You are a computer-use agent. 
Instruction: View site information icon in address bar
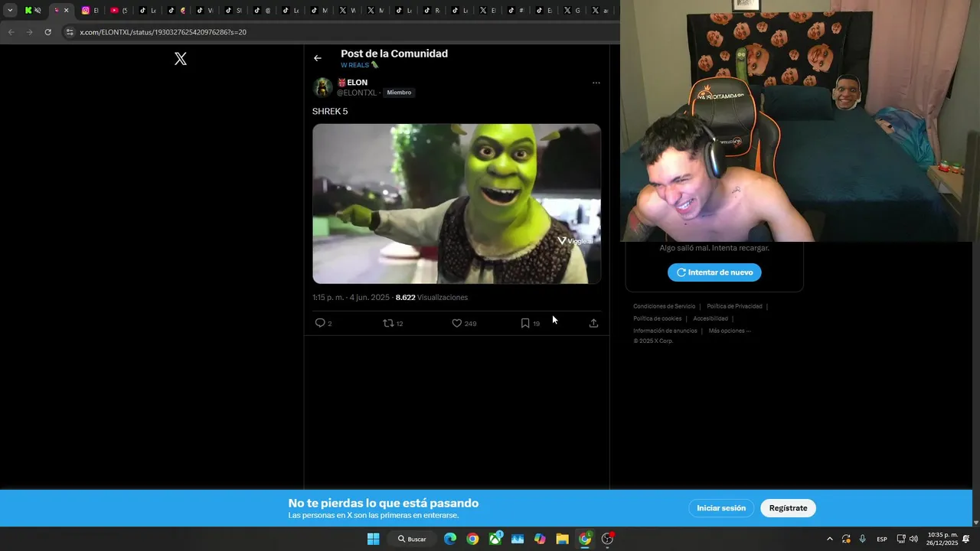click(69, 32)
